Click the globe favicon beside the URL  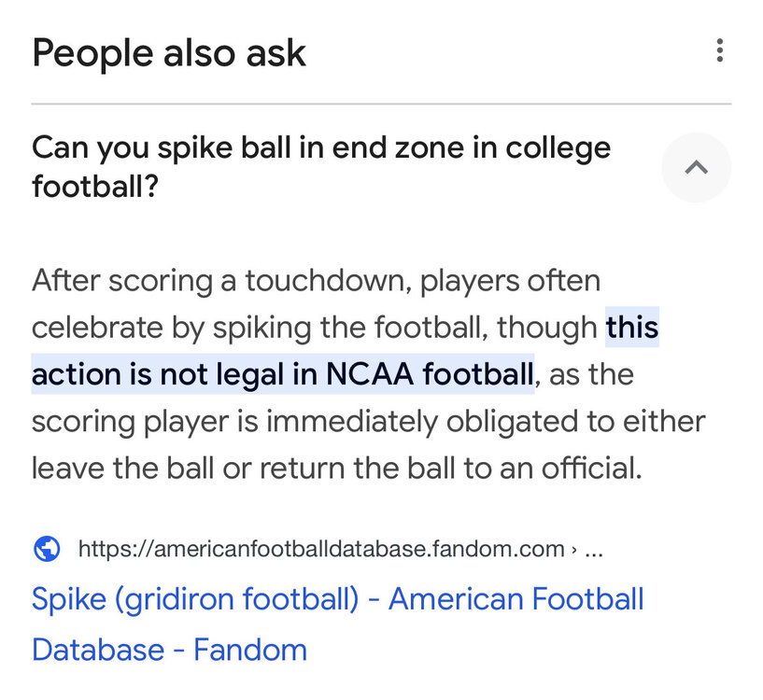click(x=47, y=549)
